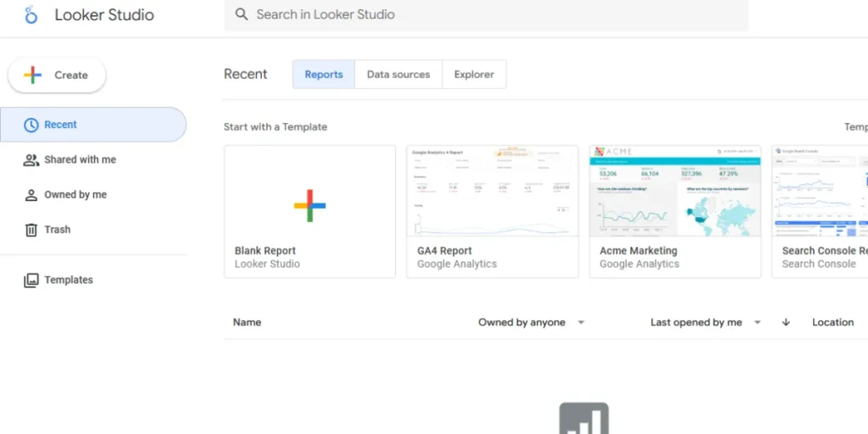Open the GA4 Report template thumbnail
868x434 pixels.
click(492, 191)
